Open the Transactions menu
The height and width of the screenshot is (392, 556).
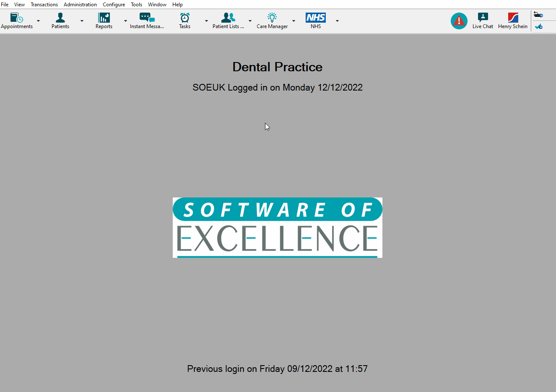pos(44,5)
